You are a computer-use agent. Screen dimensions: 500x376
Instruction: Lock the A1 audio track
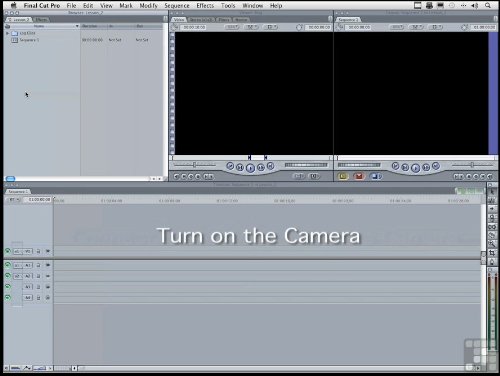coord(38,265)
